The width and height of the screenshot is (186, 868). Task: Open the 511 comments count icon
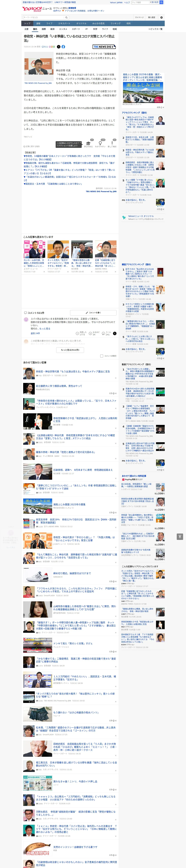[45, 47]
